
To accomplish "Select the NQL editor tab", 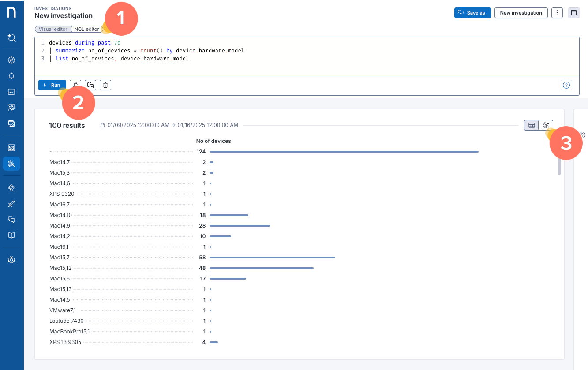I will coord(86,29).
